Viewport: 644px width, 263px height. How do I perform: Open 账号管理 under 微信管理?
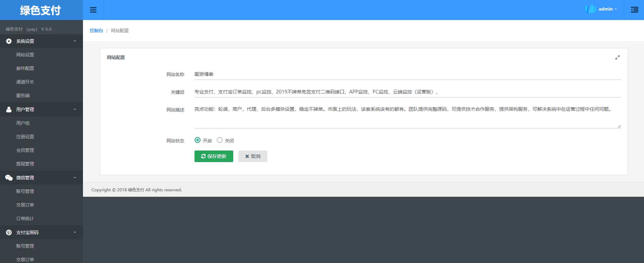(x=41, y=191)
